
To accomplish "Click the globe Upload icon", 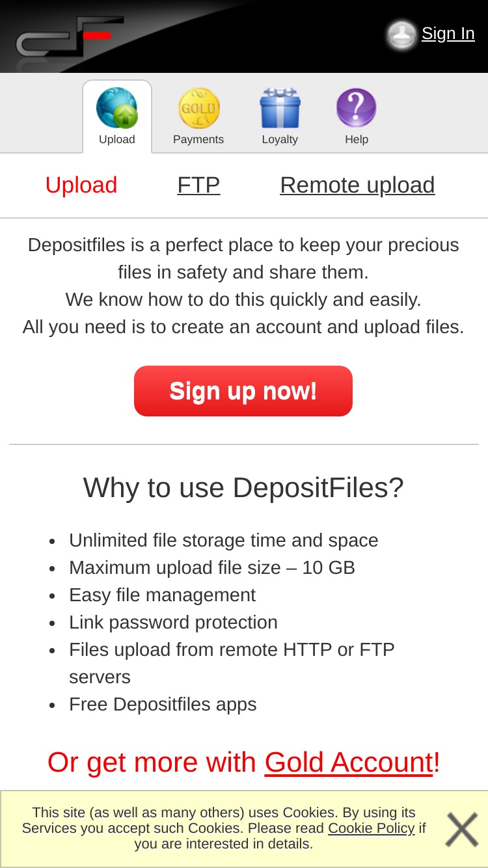I will click(117, 108).
